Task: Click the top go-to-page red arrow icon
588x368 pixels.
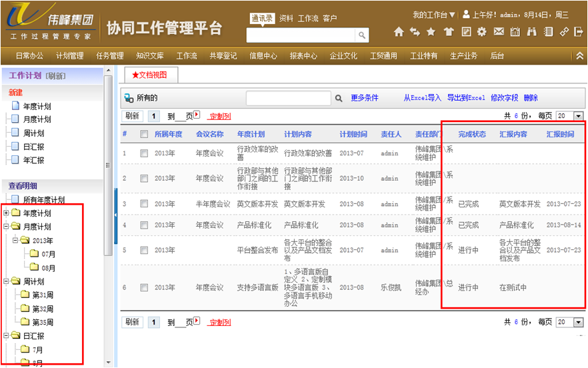Action: coord(197,115)
